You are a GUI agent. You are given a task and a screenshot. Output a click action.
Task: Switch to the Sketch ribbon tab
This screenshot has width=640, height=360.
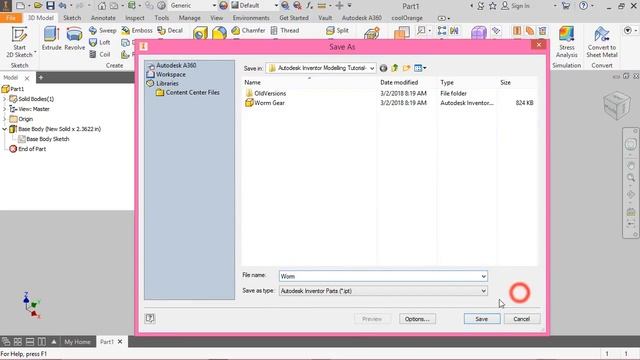pyautogui.click(x=72, y=18)
